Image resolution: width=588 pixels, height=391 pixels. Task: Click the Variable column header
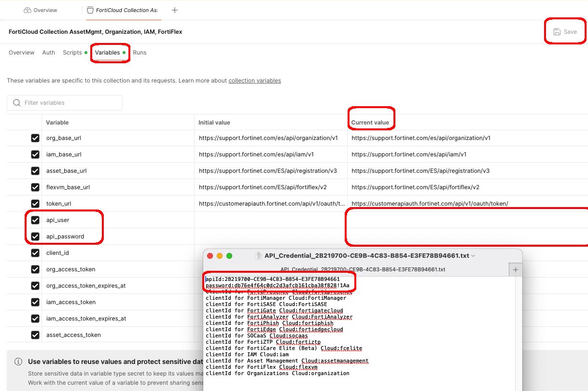pos(57,123)
